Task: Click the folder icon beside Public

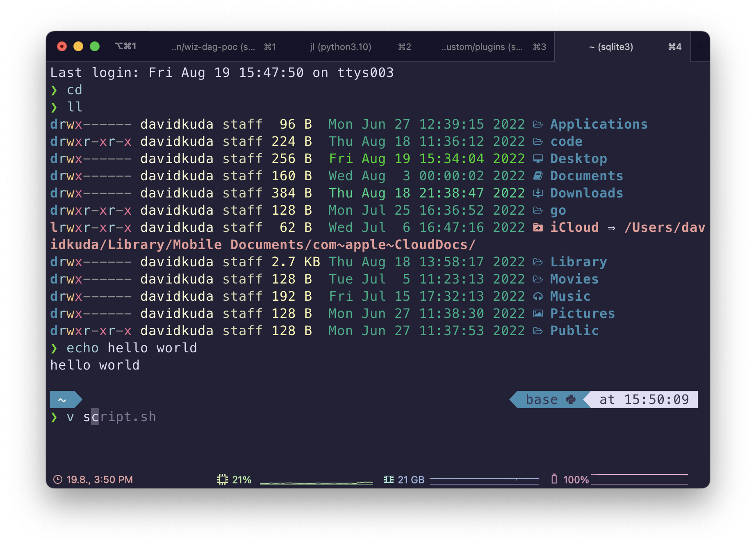Action: click(x=538, y=331)
